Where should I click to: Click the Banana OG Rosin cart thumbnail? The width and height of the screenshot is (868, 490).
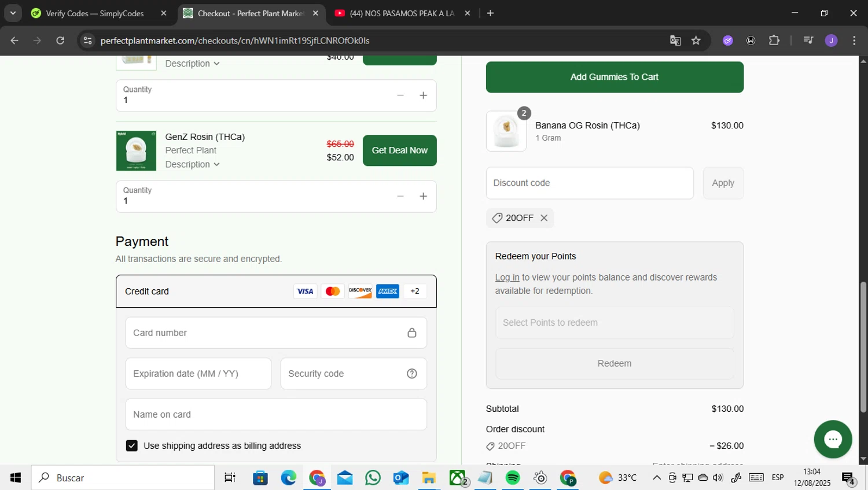(x=506, y=131)
